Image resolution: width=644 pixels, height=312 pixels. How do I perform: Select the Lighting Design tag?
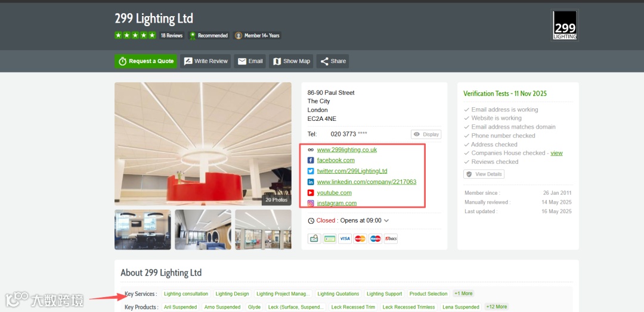pos(233,294)
